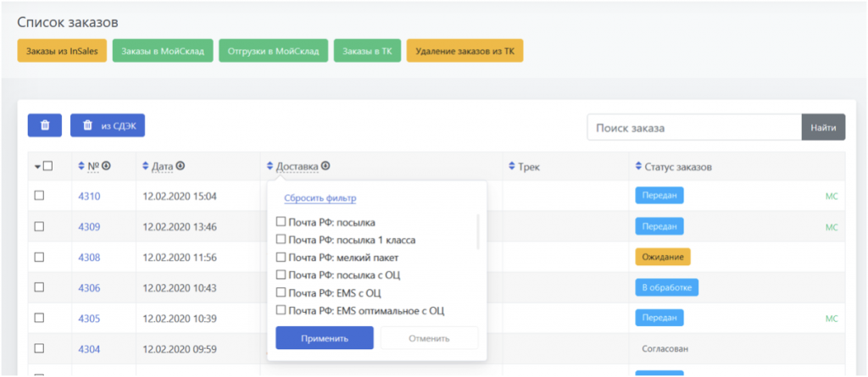Click the trash icon labeled из СДЭК
The image size is (868, 377).
pos(108,125)
